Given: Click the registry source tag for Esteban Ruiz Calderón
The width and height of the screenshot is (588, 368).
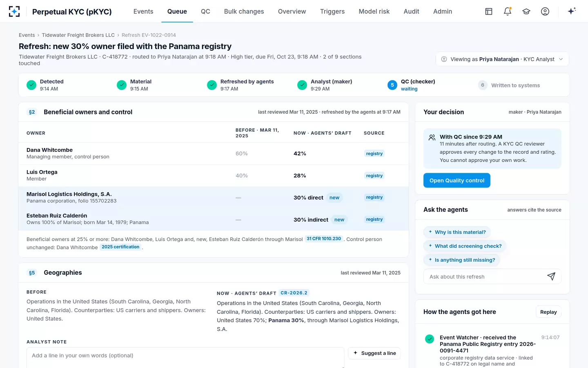Looking at the screenshot, I should pos(374,220).
